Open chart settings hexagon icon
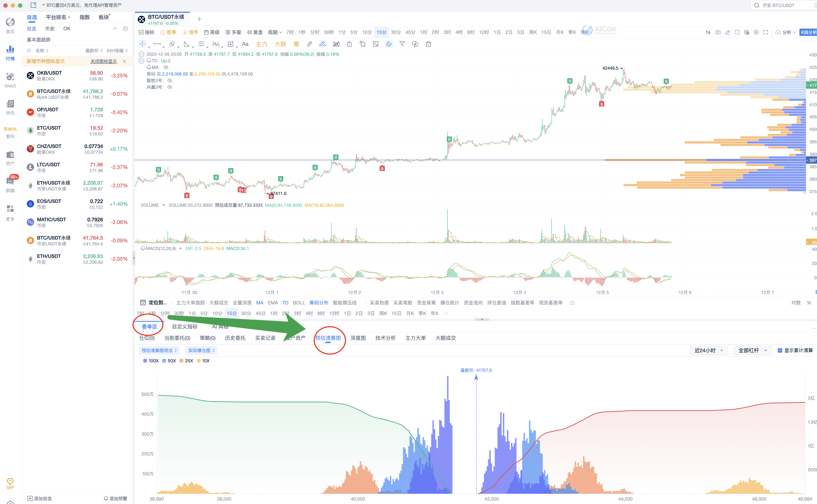 (756, 32)
